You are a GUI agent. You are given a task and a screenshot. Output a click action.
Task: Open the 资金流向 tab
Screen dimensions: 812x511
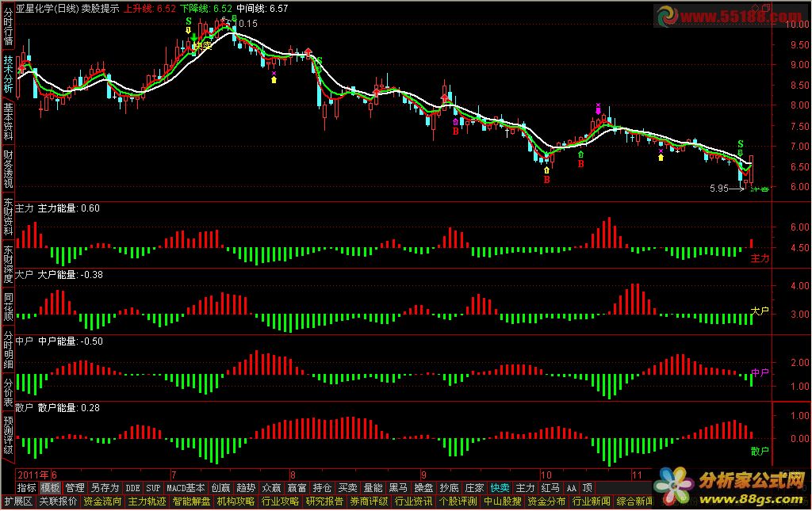(x=102, y=501)
